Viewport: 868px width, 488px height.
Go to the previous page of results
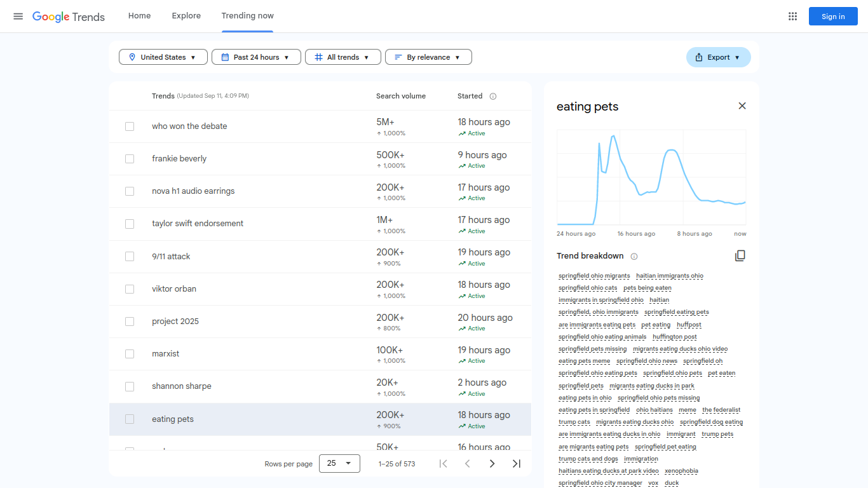click(x=468, y=464)
